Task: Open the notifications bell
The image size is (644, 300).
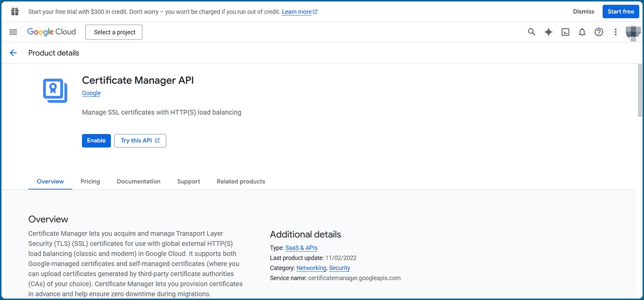Action: (x=582, y=32)
